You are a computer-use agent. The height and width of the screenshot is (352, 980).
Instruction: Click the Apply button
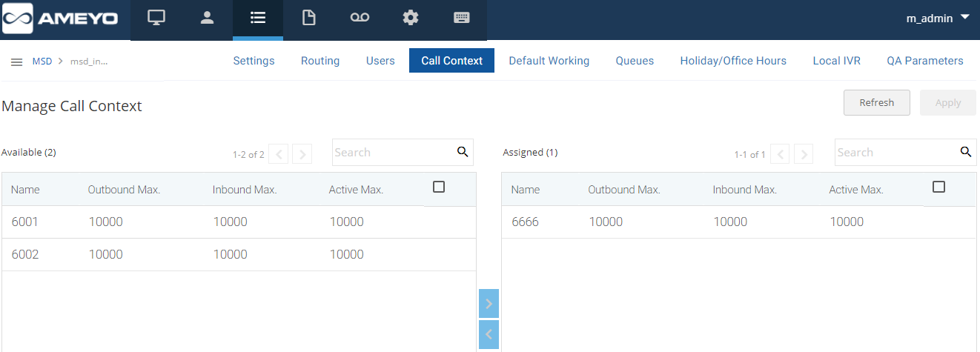(x=948, y=103)
